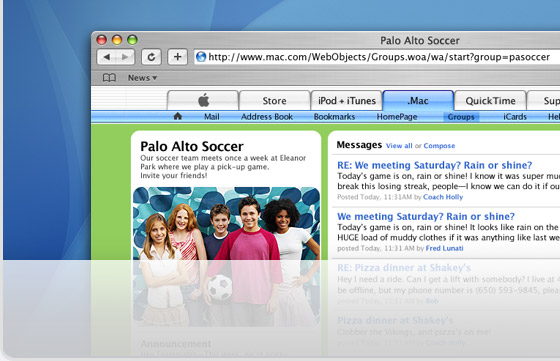Go to the iCards section

(x=515, y=117)
